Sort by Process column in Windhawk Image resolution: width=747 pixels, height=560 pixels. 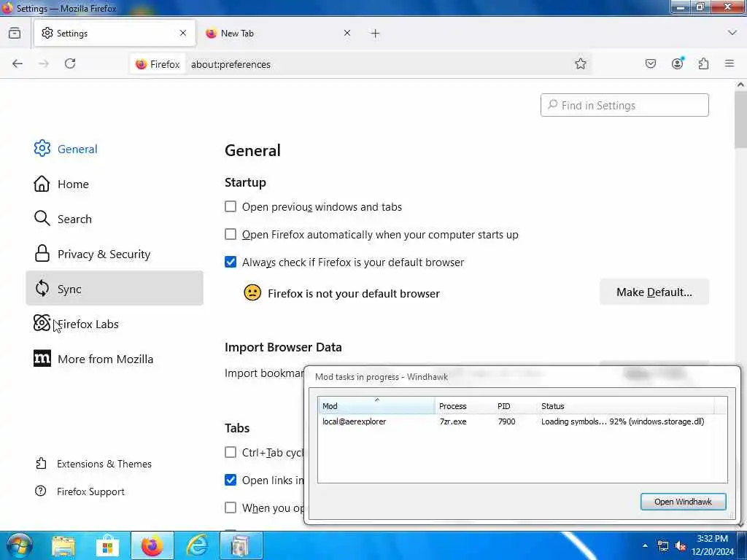click(x=464, y=406)
